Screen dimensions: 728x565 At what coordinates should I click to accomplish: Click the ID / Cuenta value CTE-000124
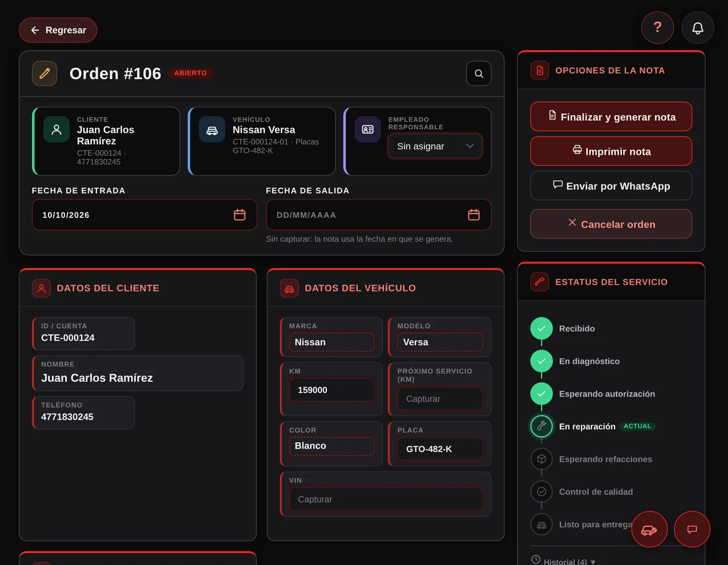point(68,338)
